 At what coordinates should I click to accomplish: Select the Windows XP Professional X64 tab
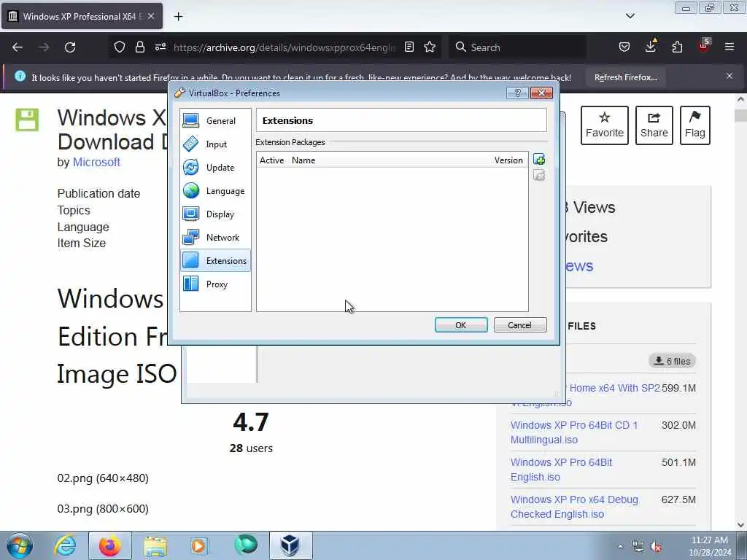pyautogui.click(x=82, y=17)
